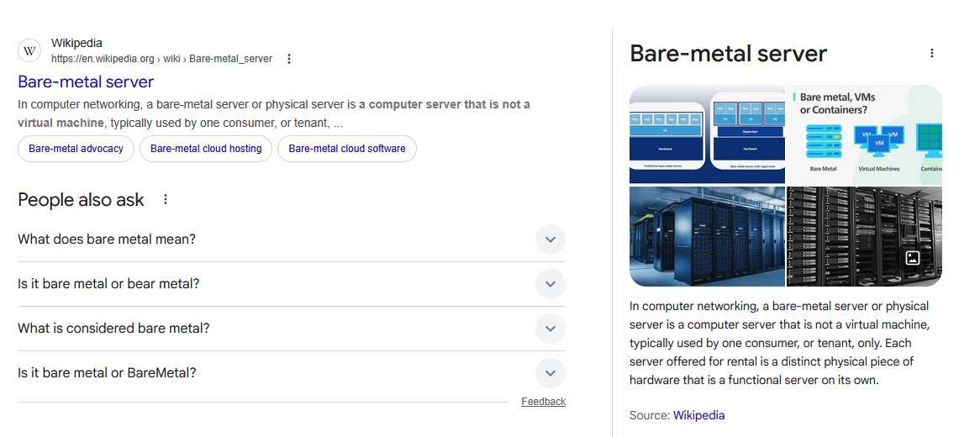Click the en.wikipedia.org URL breadcrumb
Viewport: 980px width, 437px height.
click(162, 59)
